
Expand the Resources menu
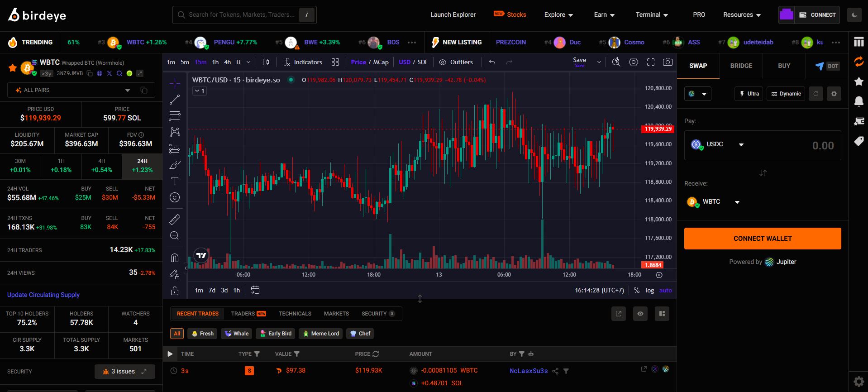[742, 15]
